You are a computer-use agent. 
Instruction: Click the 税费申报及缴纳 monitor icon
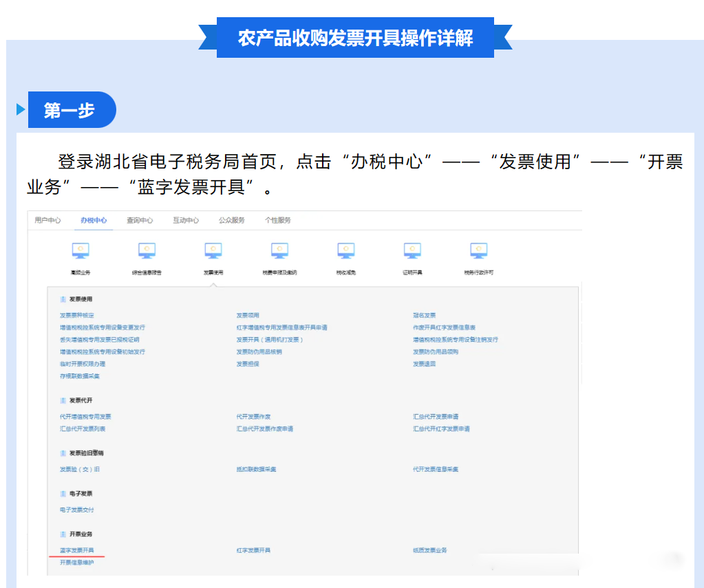279,250
